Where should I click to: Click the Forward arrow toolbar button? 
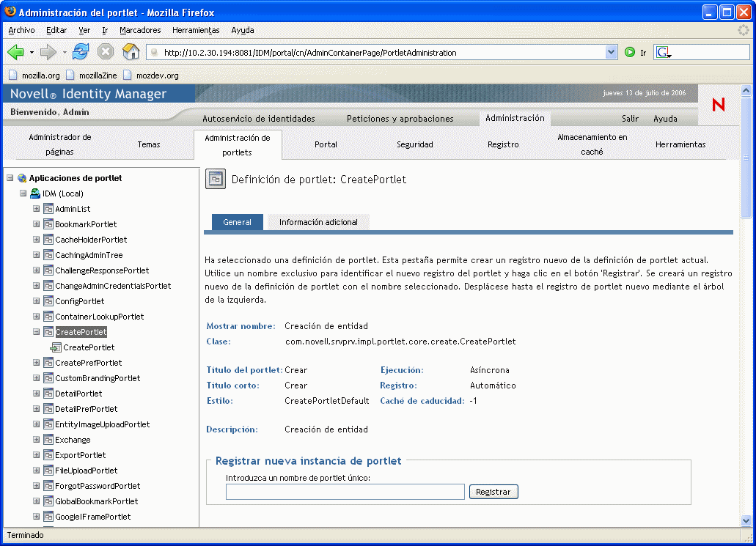coord(48,52)
